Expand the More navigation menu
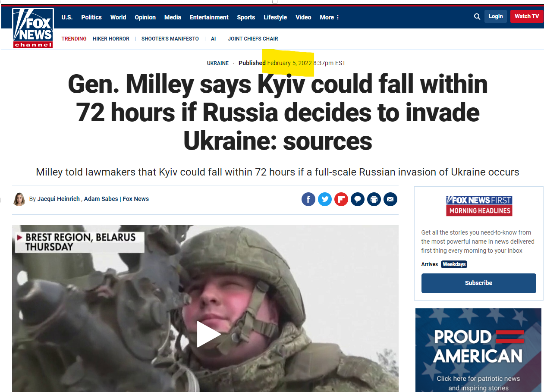544x392 pixels. (330, 17)
